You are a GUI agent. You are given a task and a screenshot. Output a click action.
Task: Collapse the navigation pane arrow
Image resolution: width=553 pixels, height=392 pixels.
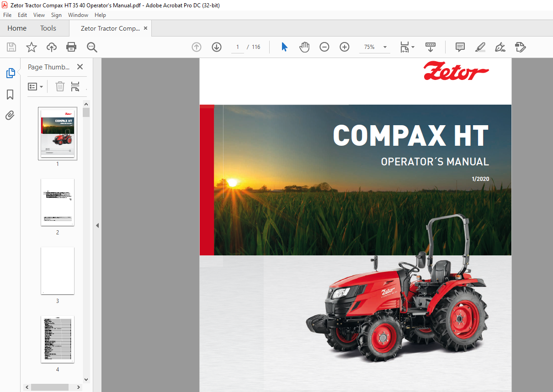pyautogui.click(x=97, y=225)
